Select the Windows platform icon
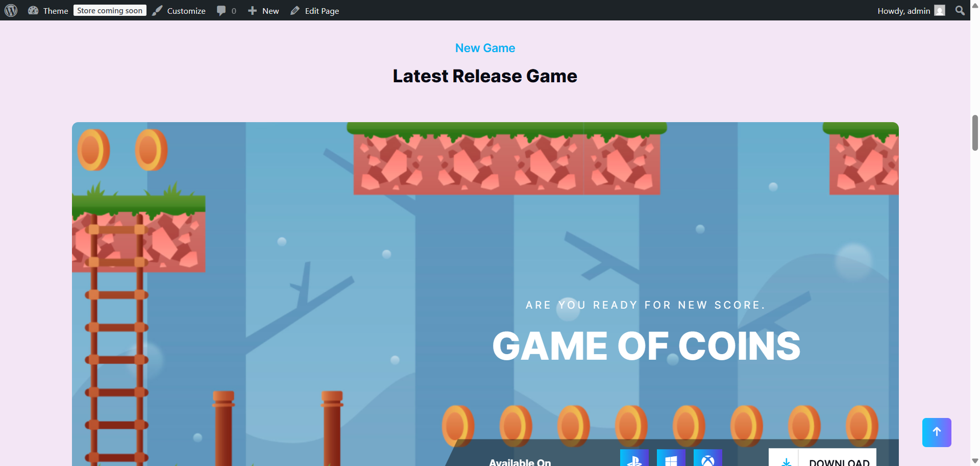The image size is (980, 466). coord(671,458)
